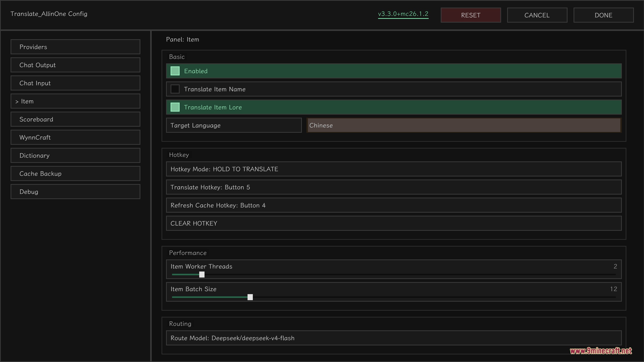Screen dimensions: 644x362
Task: Disable Translate Item Lore checkbox
Action: (x=175, y=107)
